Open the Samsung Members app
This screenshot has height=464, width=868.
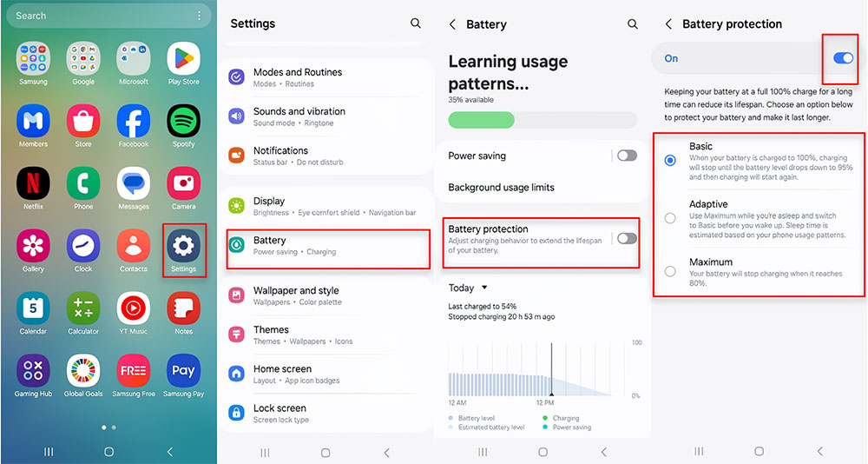pyautogui.click(x=33, y=121)
